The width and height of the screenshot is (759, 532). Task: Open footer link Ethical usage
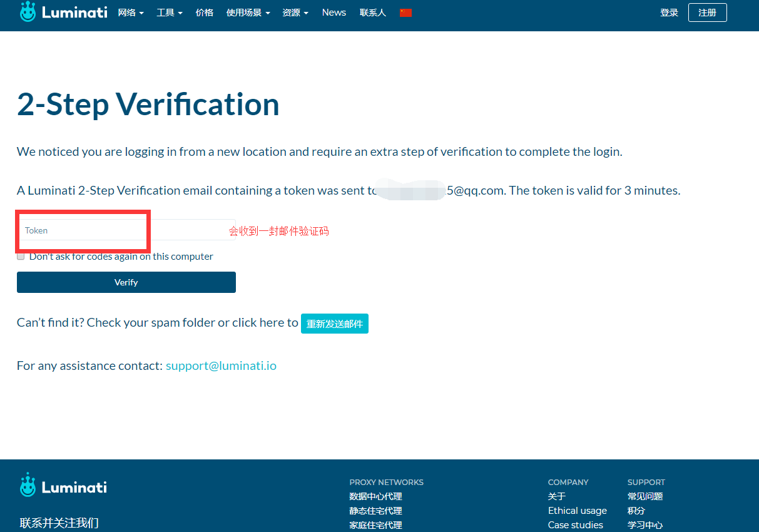[578, 511]
